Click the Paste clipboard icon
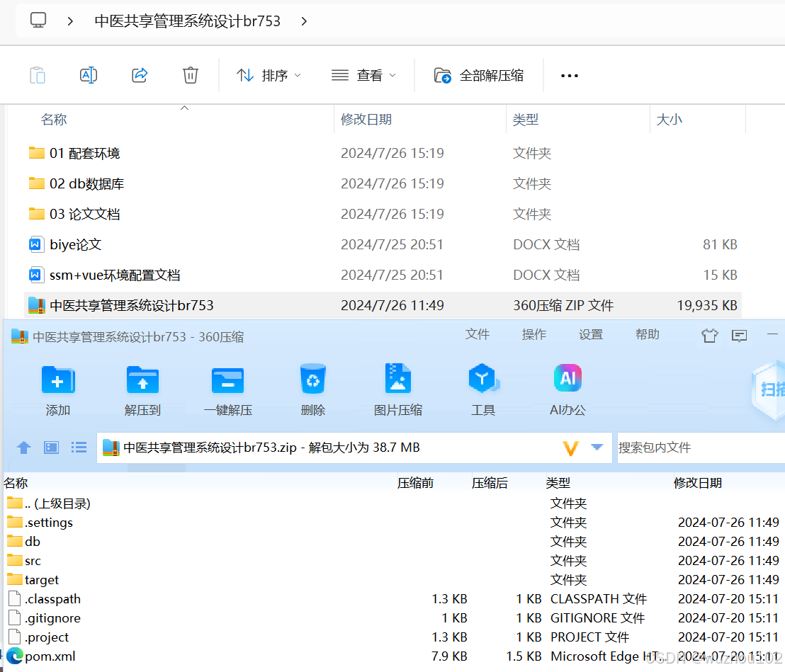The width and height of the screenshot is (785, 672). pos(38,76)
